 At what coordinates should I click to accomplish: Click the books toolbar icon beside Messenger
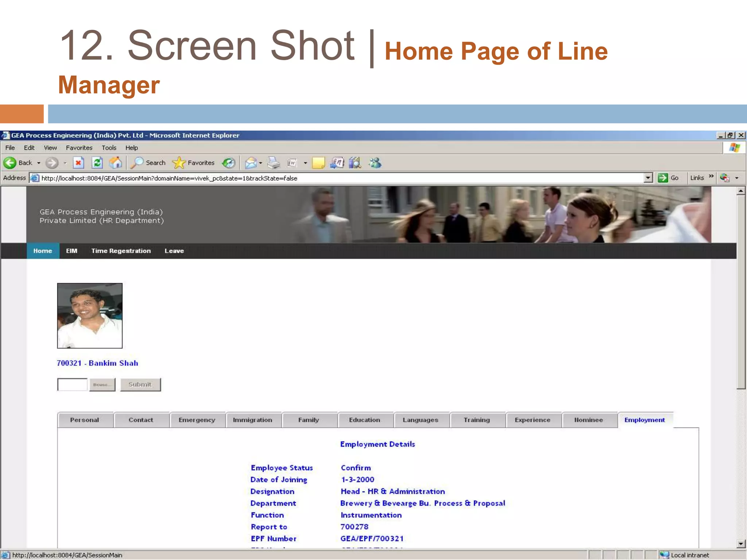355,163
